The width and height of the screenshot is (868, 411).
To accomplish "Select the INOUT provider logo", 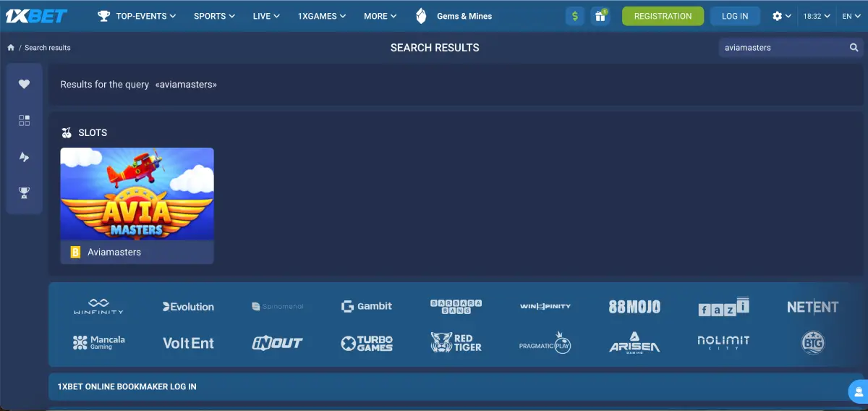I will (277, 343).
